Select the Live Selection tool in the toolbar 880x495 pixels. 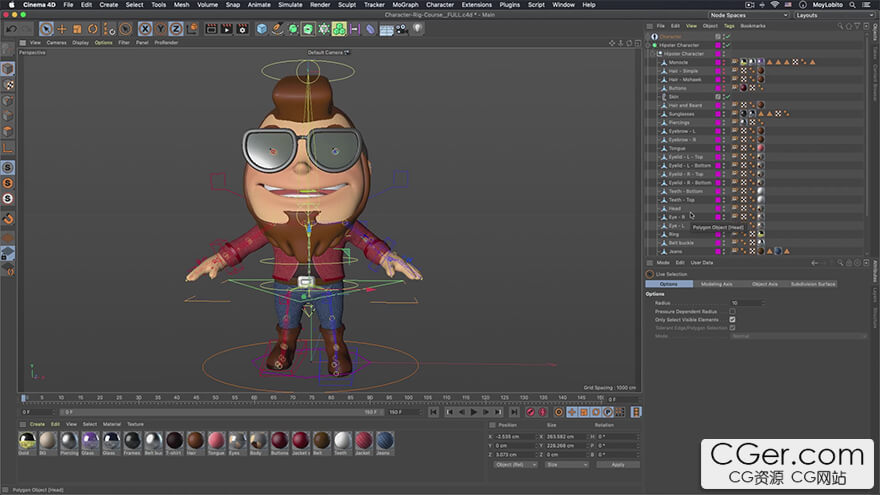[x=46, y=29]
